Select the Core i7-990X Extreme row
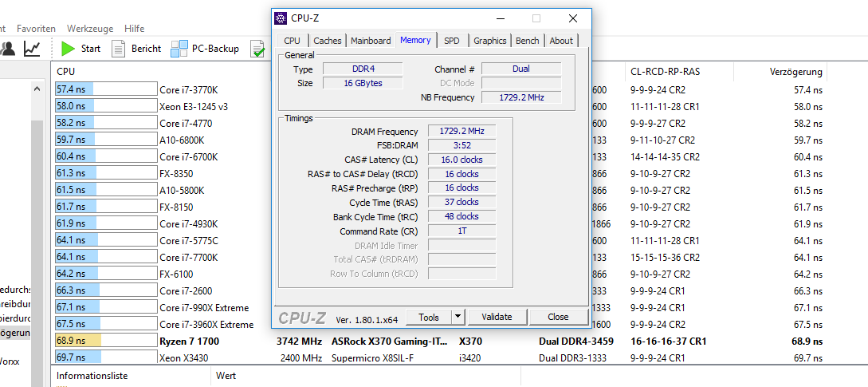Viewport: 868px width, 387px height. (x=441, y=307)
